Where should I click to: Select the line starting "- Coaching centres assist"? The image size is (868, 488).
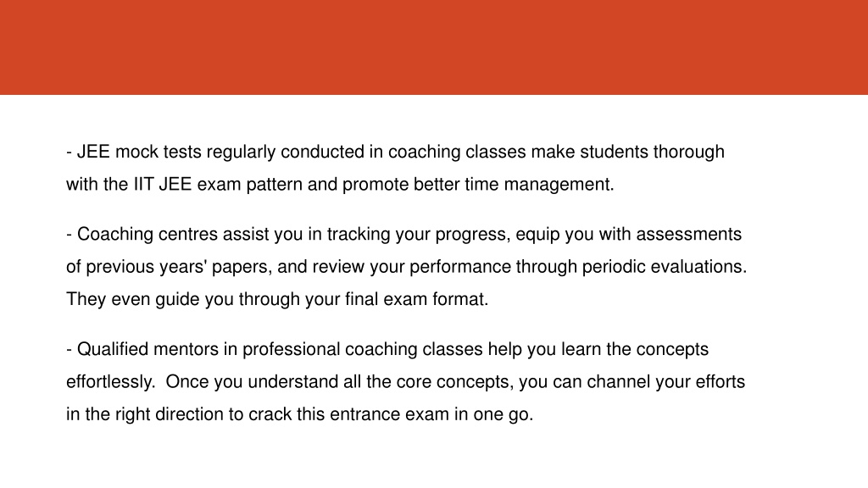pyautogui.click(x=403, y=235)
